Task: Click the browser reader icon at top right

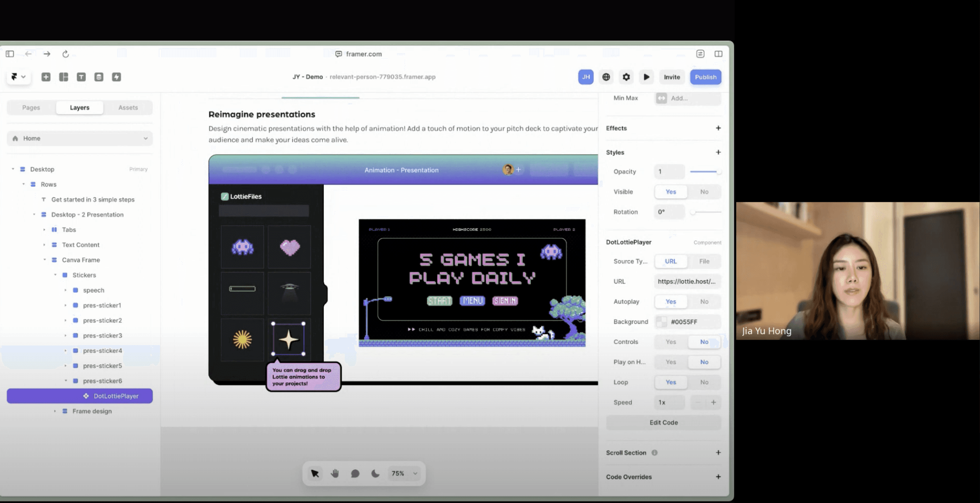Action: tap(700, 54)
